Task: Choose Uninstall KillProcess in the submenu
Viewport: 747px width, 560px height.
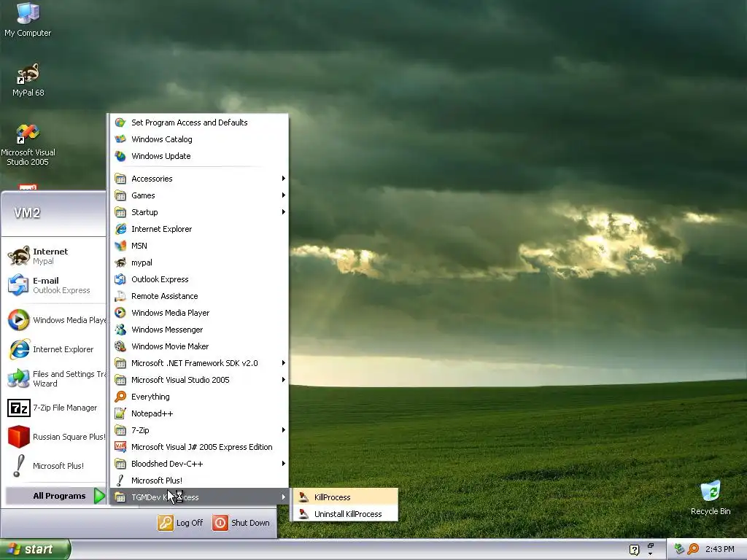Action: (345, 514)
